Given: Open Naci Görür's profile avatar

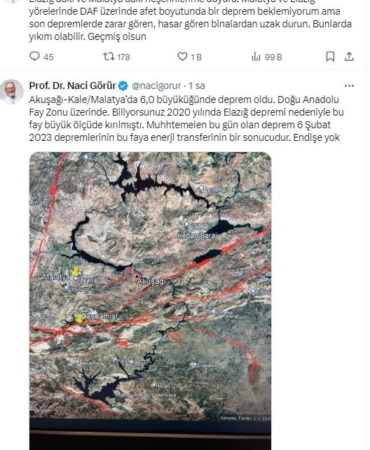Looking at the screenshot, I should pyautogui.click(x=12, y=92).
